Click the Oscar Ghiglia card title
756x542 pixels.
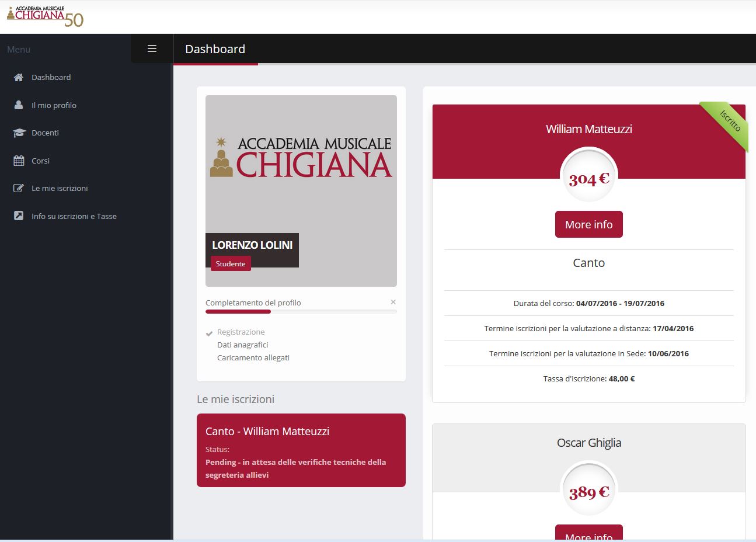pos(588,443)
